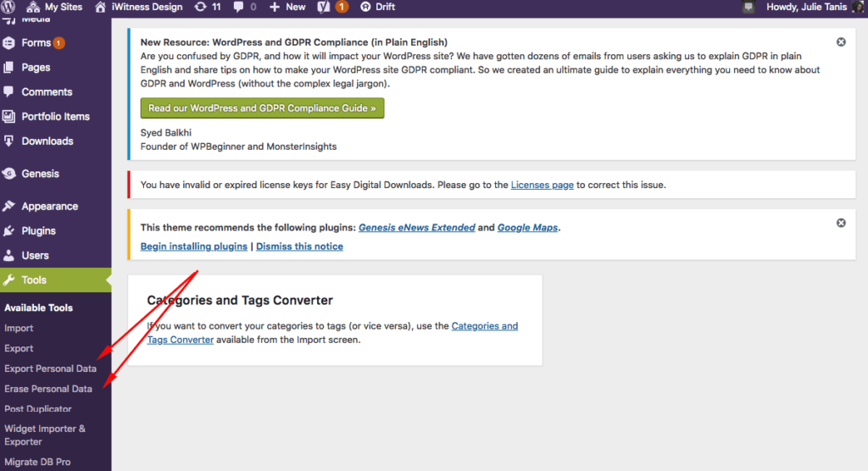Click the Genesis sidebar icon
Viewport: 868px width, 471px height.
coord(8,173)
